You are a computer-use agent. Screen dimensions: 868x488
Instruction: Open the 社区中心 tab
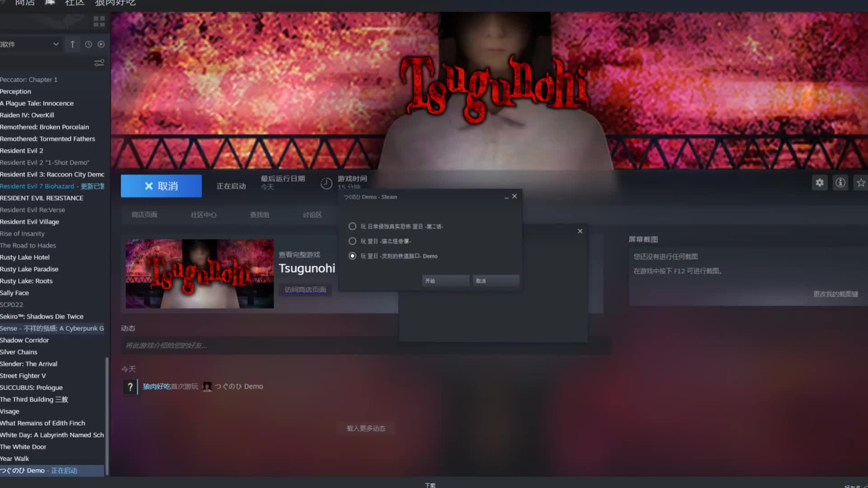203,215
